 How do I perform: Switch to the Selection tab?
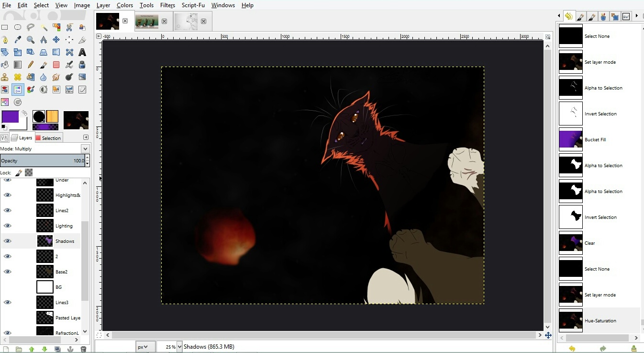point(48,138)
